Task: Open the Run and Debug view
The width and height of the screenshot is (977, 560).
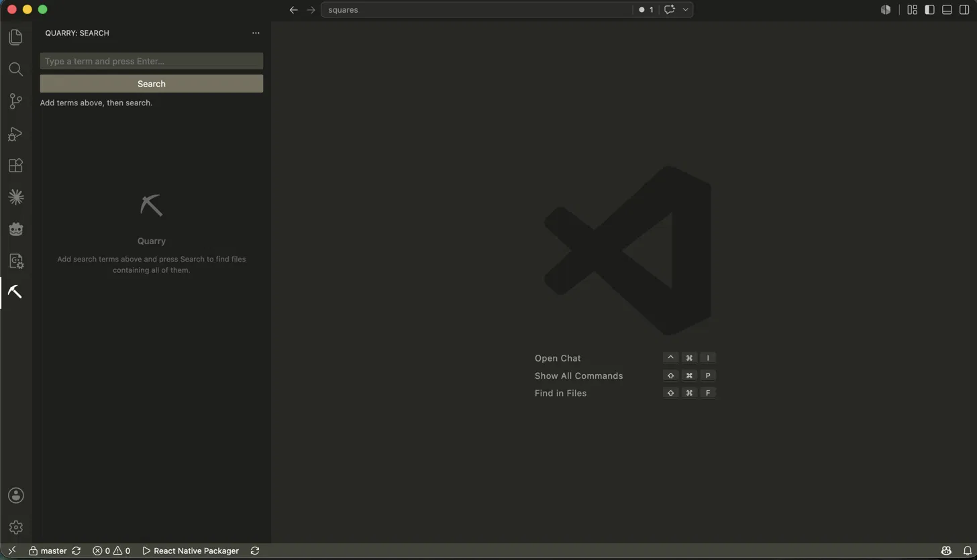Action: click(x=15, y=133)
